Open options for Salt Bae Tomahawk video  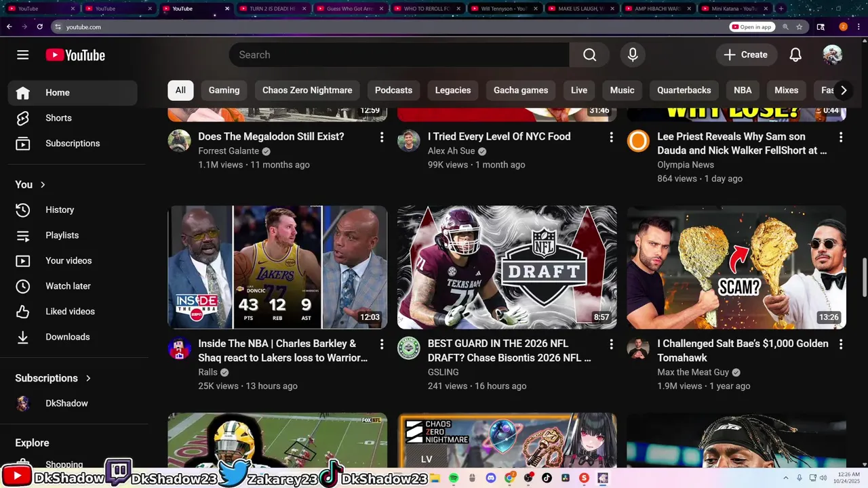(x=841, y=344)
